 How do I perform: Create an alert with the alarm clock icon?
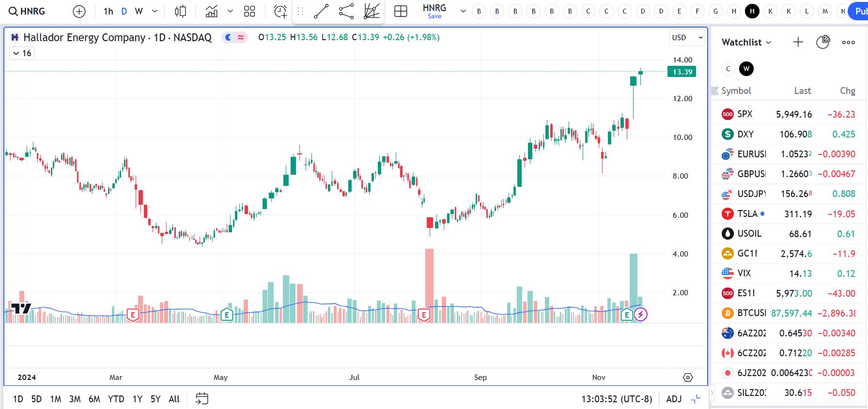pos(280,11)
